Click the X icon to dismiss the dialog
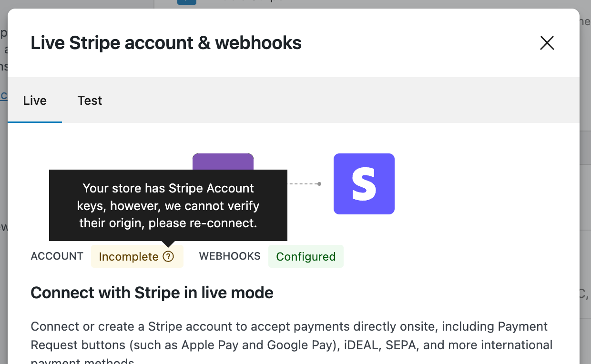The height and width of the screenshot is (364, 591). pos(547,43)
